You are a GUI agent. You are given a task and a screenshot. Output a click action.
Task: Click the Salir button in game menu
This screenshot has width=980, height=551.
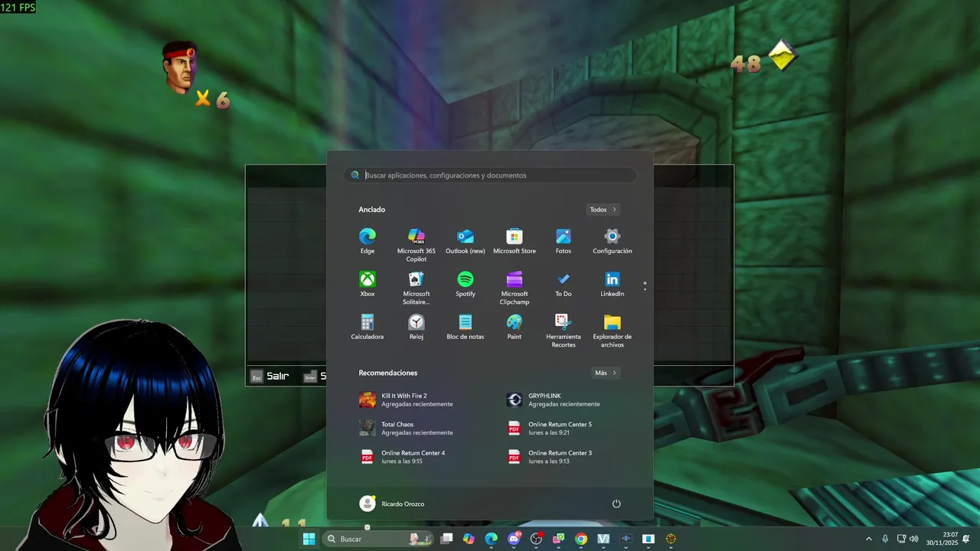click(269, 376)
